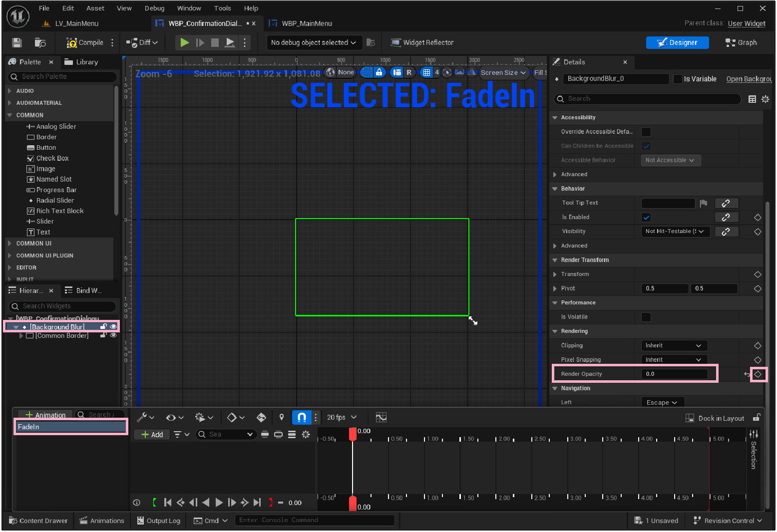Set playback range start green bracket
This screenshot has height=532, width=777.
point(155,503)
